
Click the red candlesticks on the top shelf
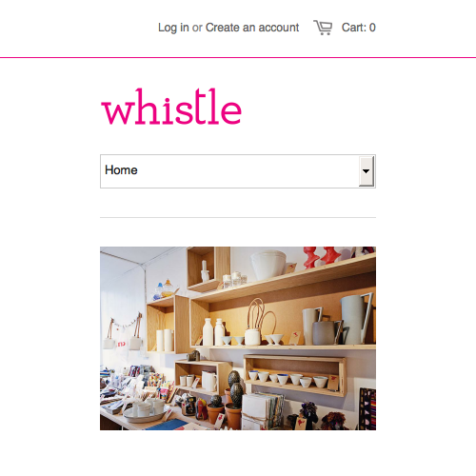coord(321,256)
